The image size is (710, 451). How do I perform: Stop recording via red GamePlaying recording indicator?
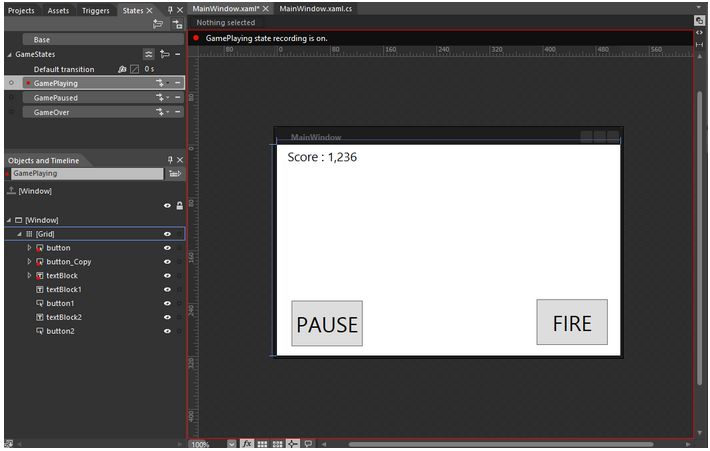point(196,38)
